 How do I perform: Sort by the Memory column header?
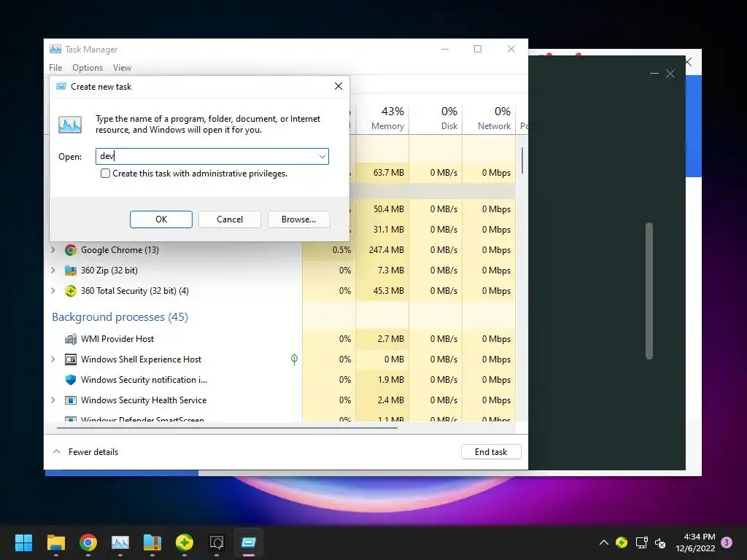[x=382, y=118]
